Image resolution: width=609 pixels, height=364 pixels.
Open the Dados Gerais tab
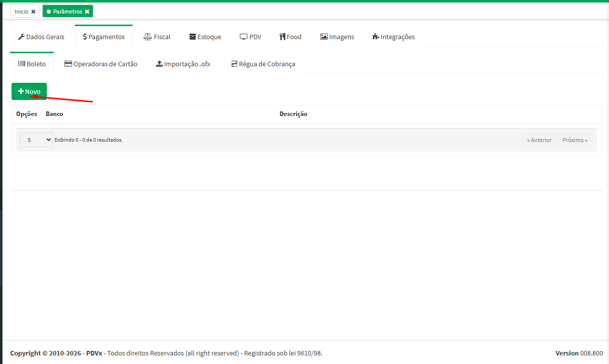41,37
